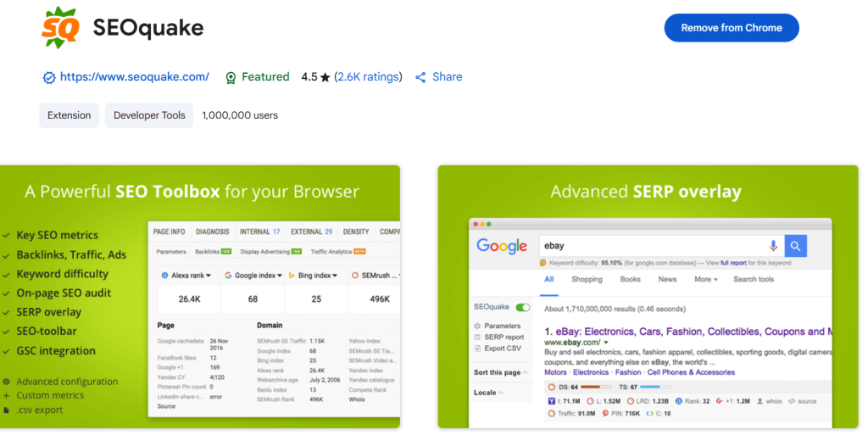Expand the arrow beside www.ebay.com URL
Image resolution: width=868 pixels, height=435 pixels.
point(606,343)
